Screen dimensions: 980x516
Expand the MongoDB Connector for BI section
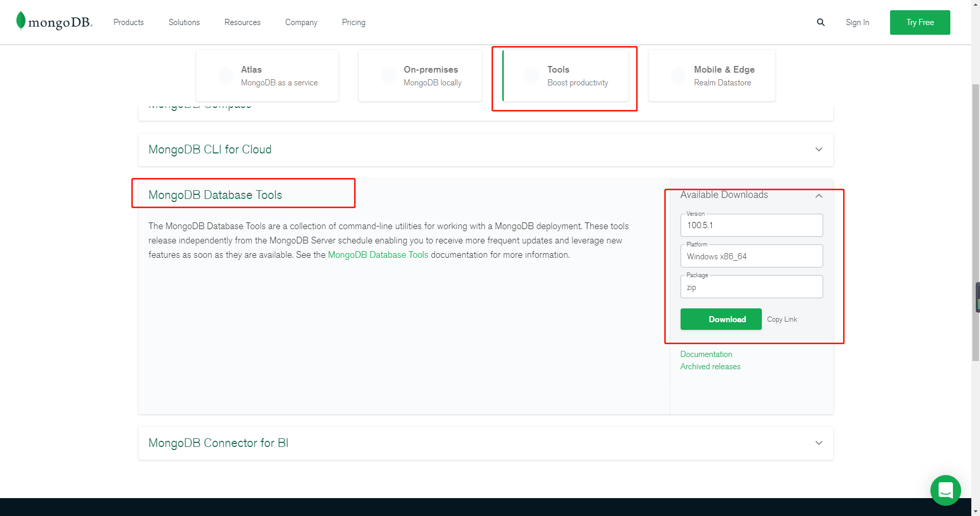(x=818, y=443)
